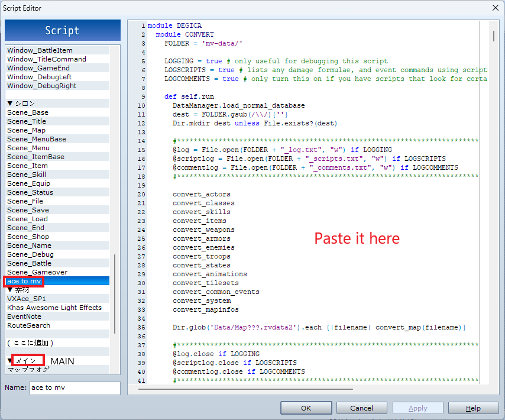Viewport: 505px width, 420px height.
Task: Click the convert_skills code line
Action: pos(202,212)
